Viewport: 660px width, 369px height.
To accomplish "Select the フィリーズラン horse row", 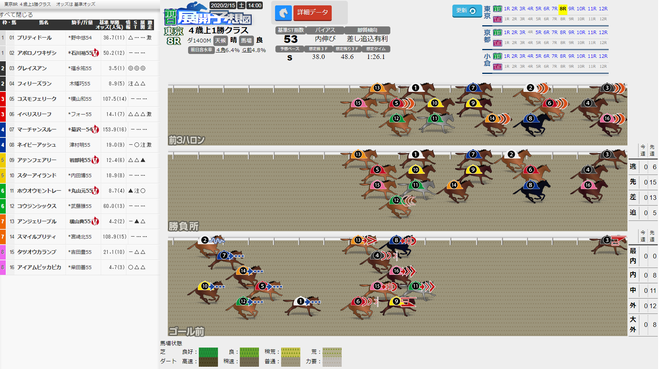I will tap(79, 84).
